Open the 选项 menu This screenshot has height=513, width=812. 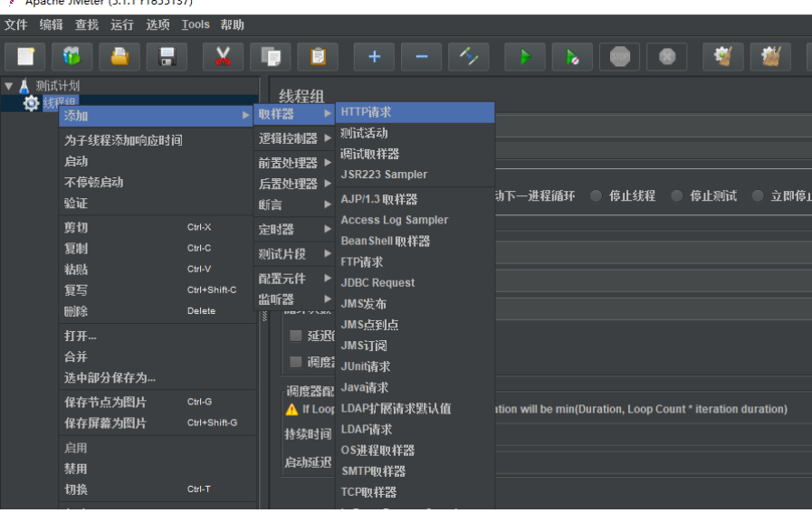(158, 24)
